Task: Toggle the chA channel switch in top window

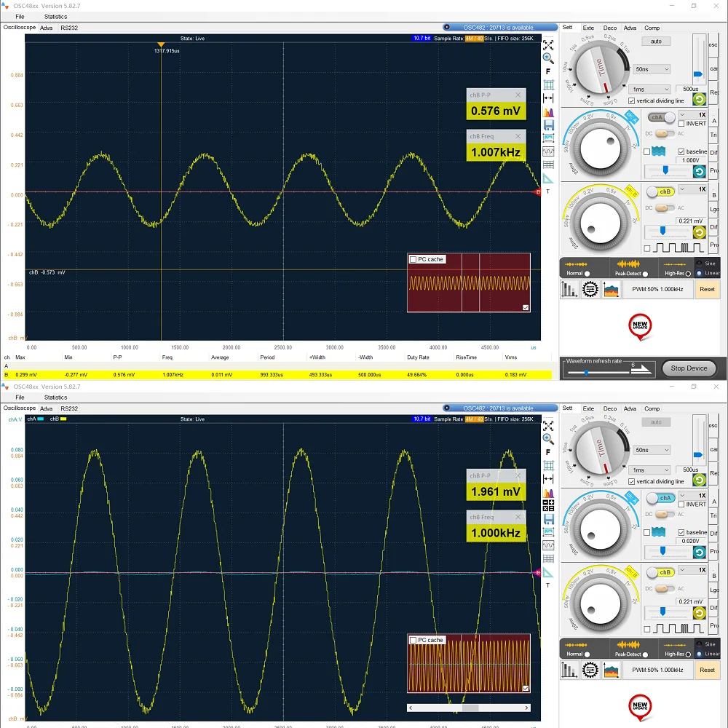Action: 662,117
